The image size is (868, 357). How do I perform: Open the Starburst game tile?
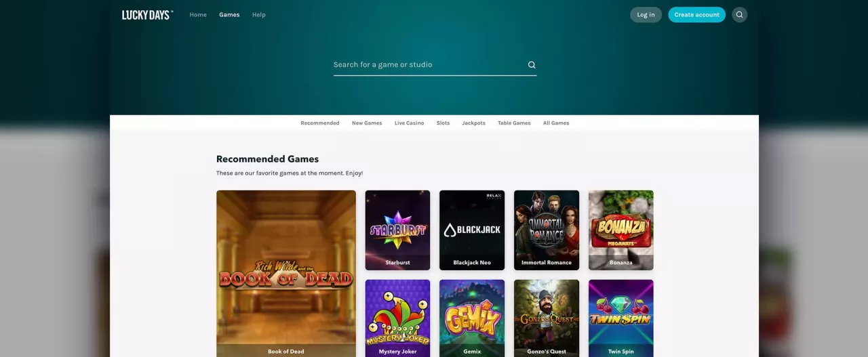(397, 230)
